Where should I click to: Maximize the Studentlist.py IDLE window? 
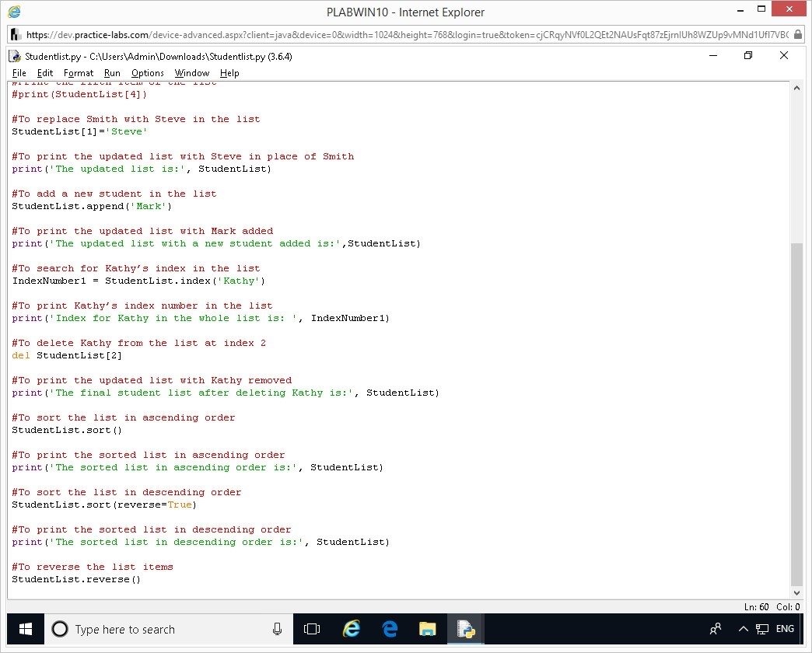(x=748, y=56)
